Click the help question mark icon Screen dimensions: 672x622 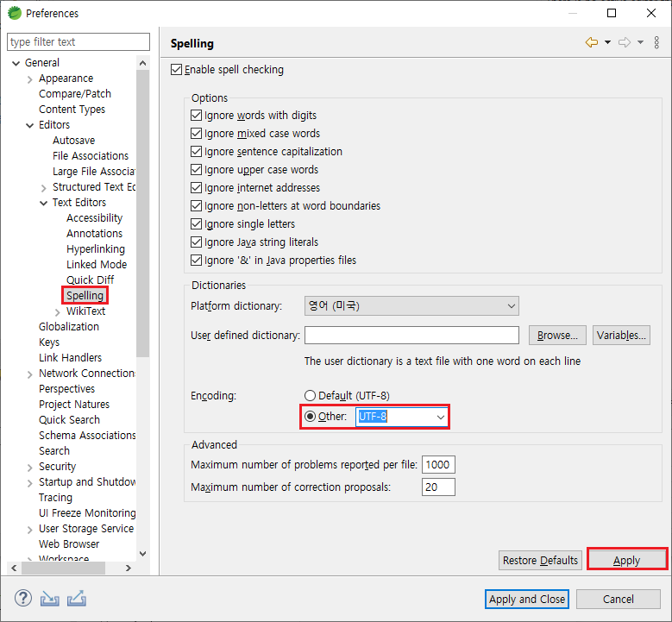23,598
